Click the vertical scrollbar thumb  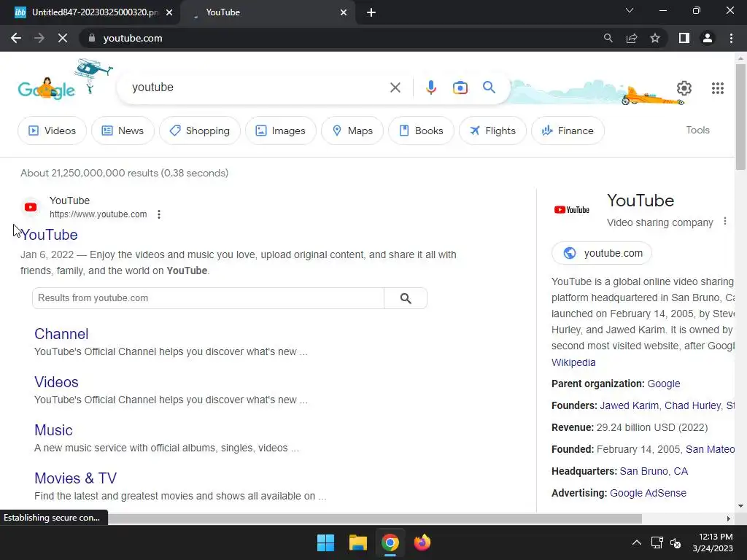(740, 117)
